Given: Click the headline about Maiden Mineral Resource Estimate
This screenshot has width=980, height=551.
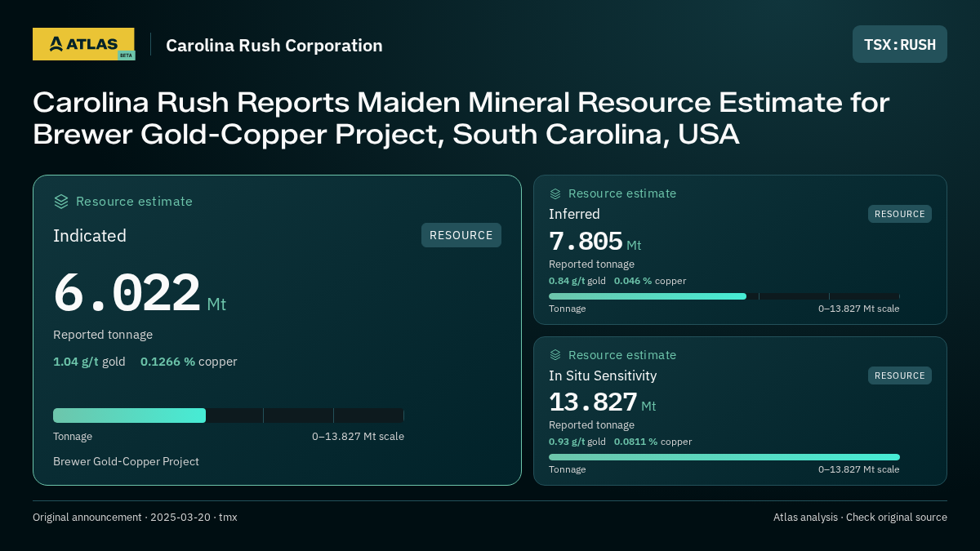Looking at the screenshot, I should (461, 118).
